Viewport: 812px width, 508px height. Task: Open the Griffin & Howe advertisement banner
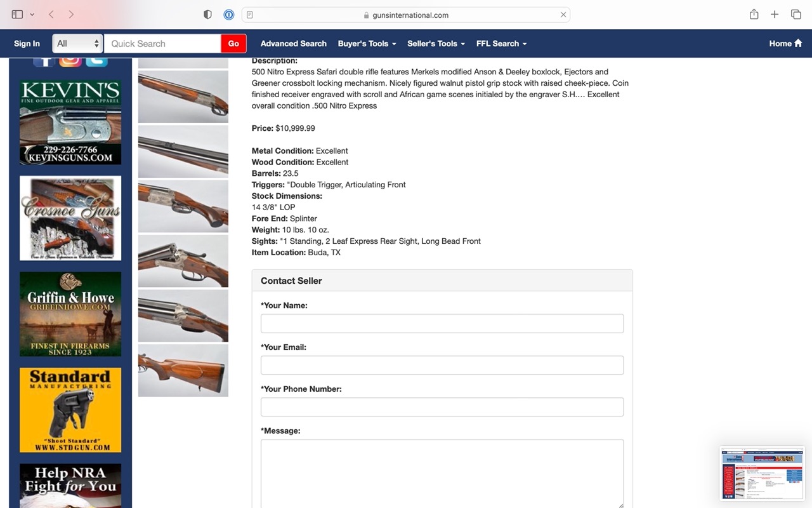click(70, 314)
